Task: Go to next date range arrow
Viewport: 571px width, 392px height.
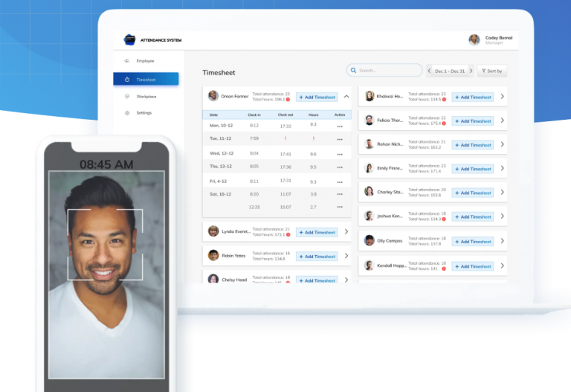Action: coord(471,71)
